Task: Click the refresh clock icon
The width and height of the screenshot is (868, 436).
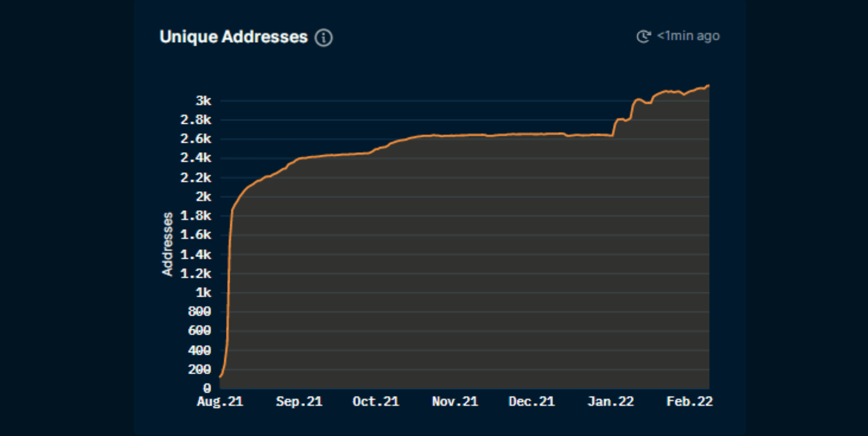Action: pos(643,36)
